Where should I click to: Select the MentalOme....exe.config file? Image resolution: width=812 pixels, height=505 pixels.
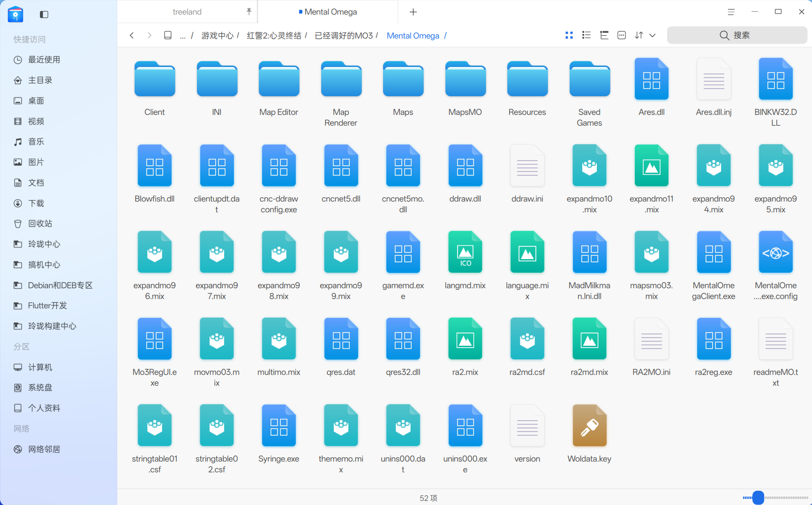776,266
